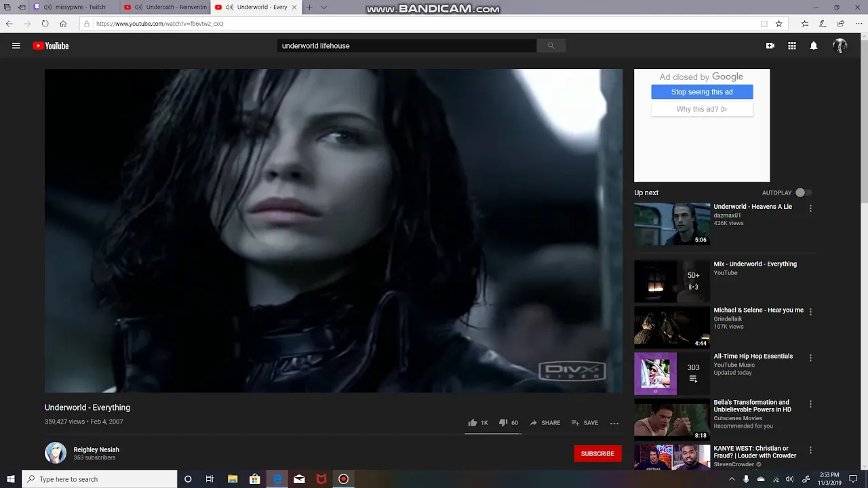868x488 pixels.
Task: Open Microsoft Store from taskbar
Action: tap(255, 479)
